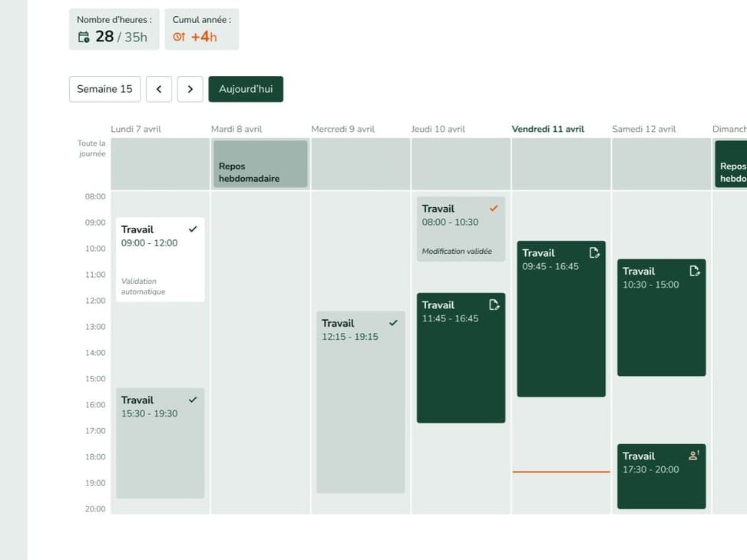The width and height of the screenshot is (747, 560).
Task: Click the orange overtime icon beside +4h
Action: (179, 37)
